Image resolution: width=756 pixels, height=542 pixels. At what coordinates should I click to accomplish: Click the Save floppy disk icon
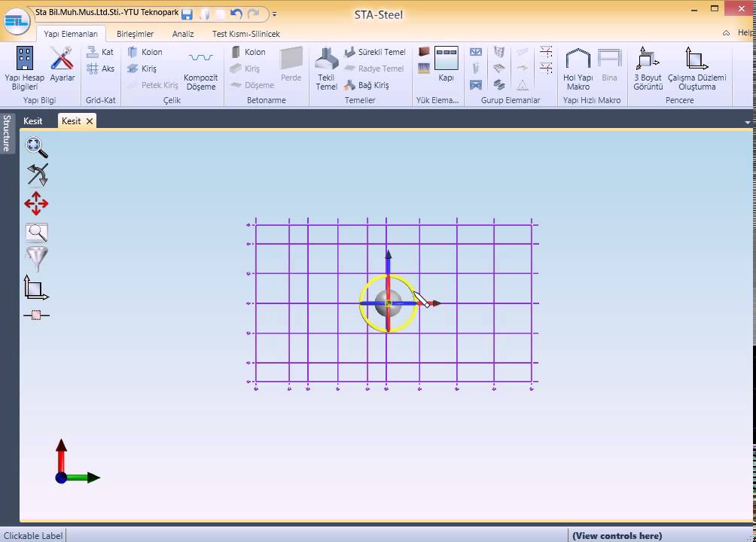(187, 14)
